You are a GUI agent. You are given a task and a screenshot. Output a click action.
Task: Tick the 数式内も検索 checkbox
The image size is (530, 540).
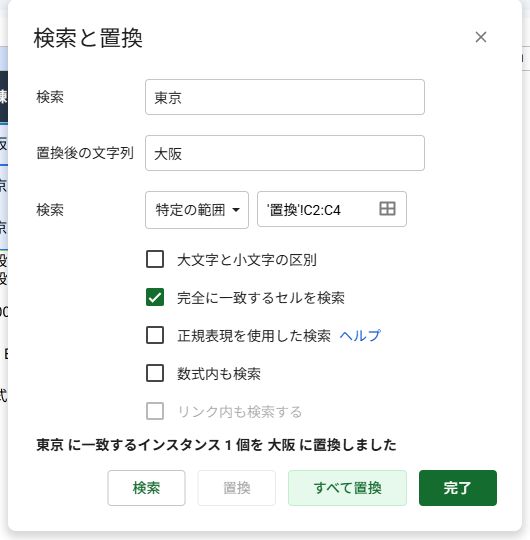click(x=155, y=373)
